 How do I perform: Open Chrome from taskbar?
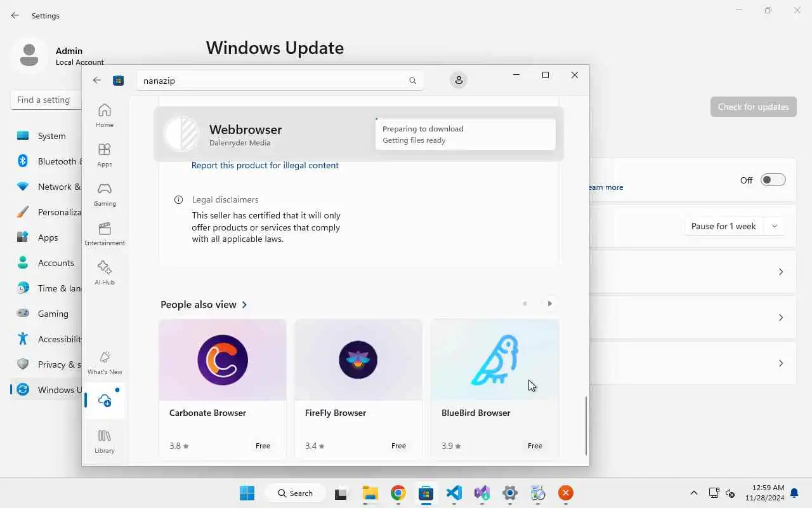398,493
